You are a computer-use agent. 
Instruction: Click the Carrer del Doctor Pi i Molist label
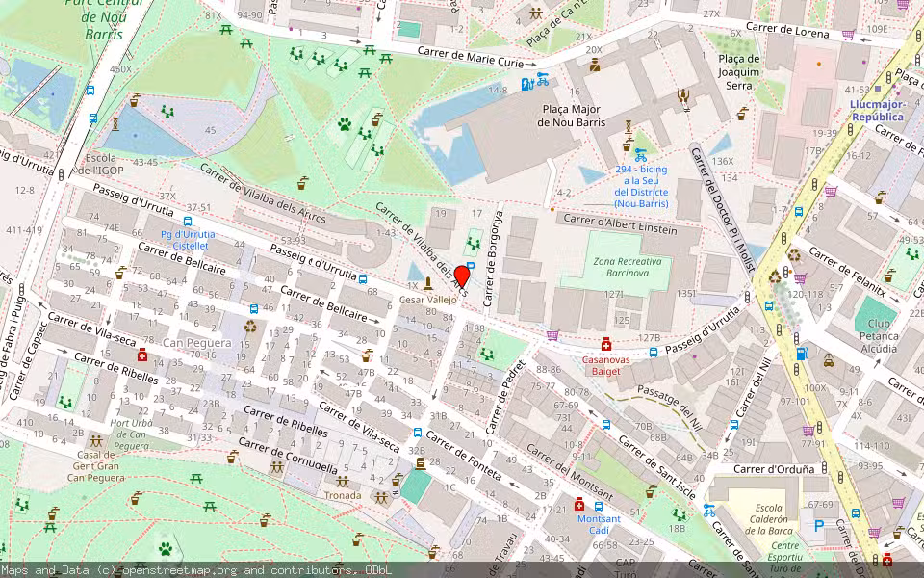(x=722, y=209)
